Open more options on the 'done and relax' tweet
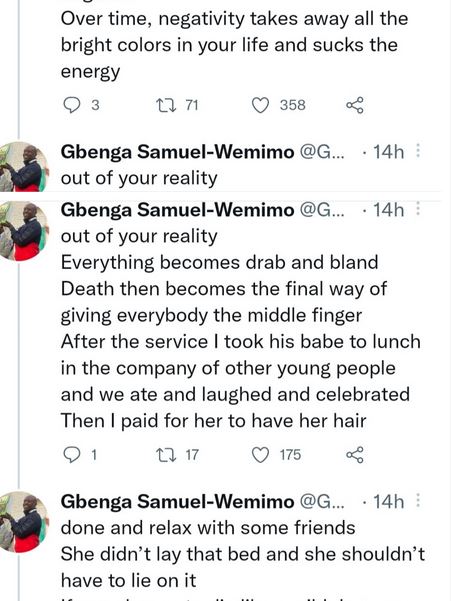The width and height of the screenshot is (451, 601). tap(418, 501)
